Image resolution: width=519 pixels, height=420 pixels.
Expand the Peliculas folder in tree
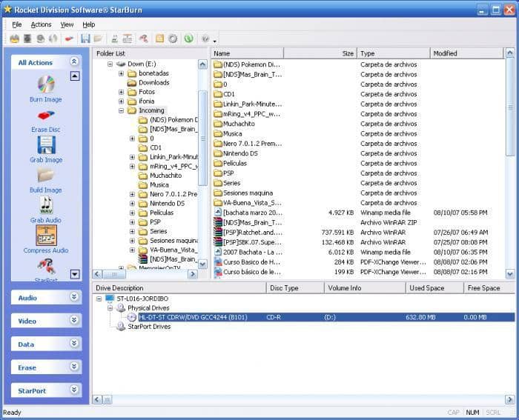click(x=132, y=213)
